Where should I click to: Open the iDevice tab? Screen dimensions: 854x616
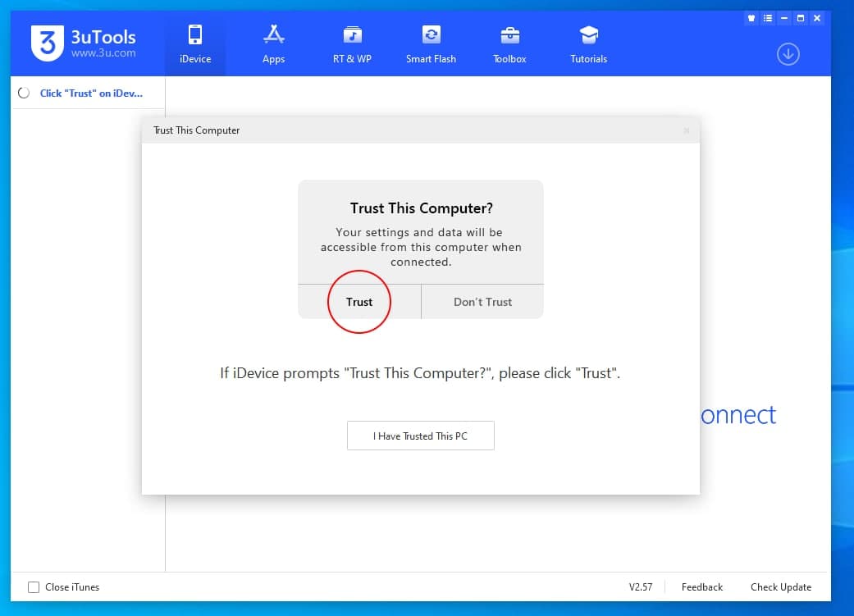[x=195, y=44]
